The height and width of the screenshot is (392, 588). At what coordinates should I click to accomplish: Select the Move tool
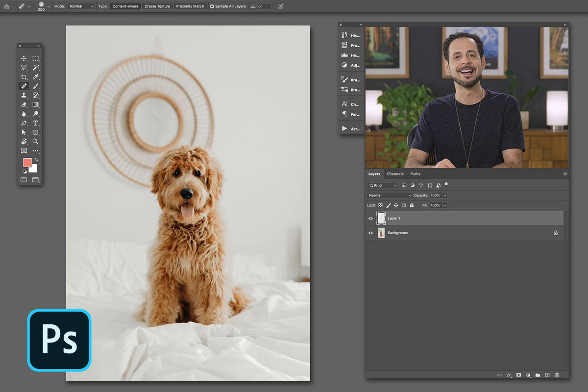click(x=24, y=58)
